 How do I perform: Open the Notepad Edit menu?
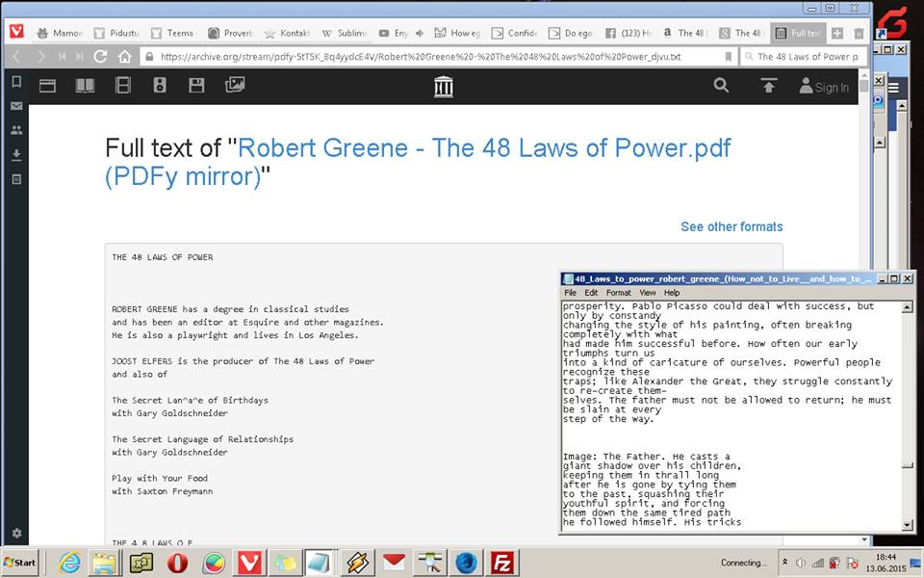click(x=591, y=293)
